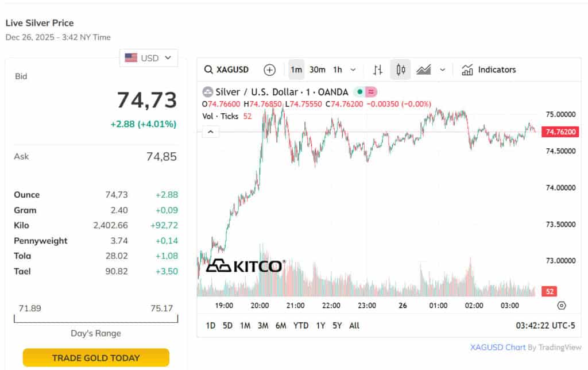Select the 1m interval button
Viewport: 588px width, 370px height.
tap(296, 70)
